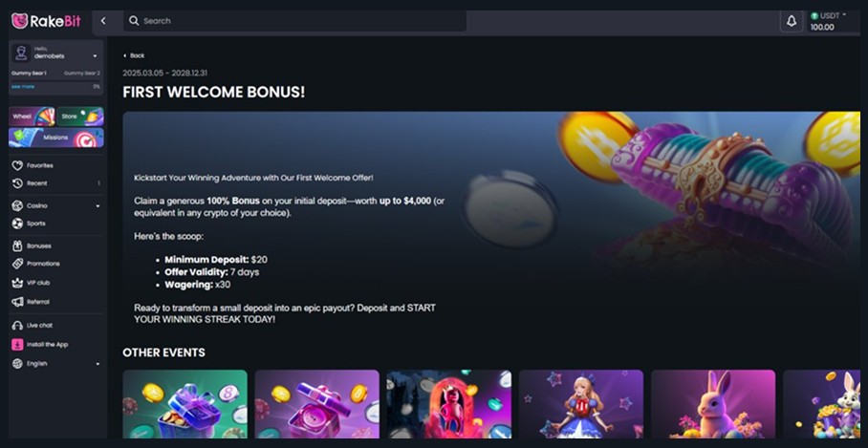Viewport: 868px width, 448px height.
Task: Expand the demobets account menu
Action: pyautogui.click(x=55, y=53)
